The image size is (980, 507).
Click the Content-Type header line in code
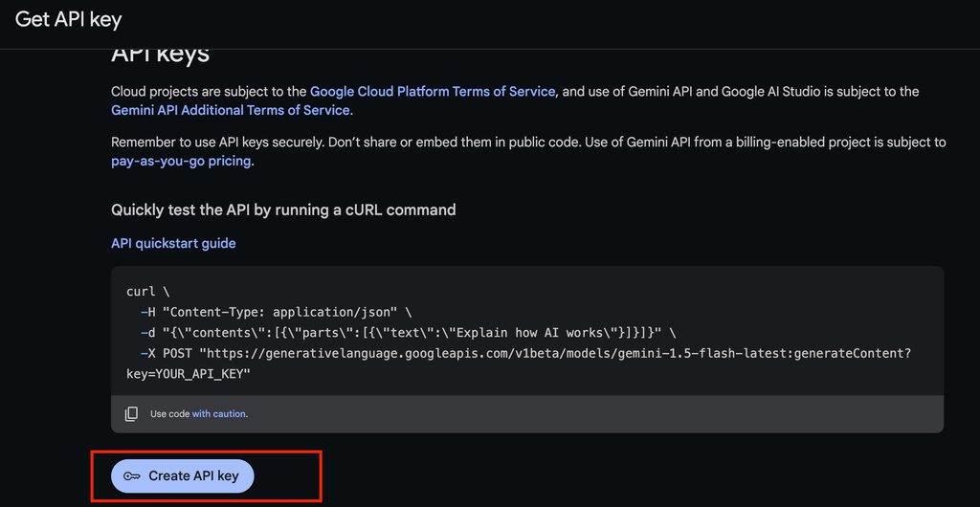(276, 312)
